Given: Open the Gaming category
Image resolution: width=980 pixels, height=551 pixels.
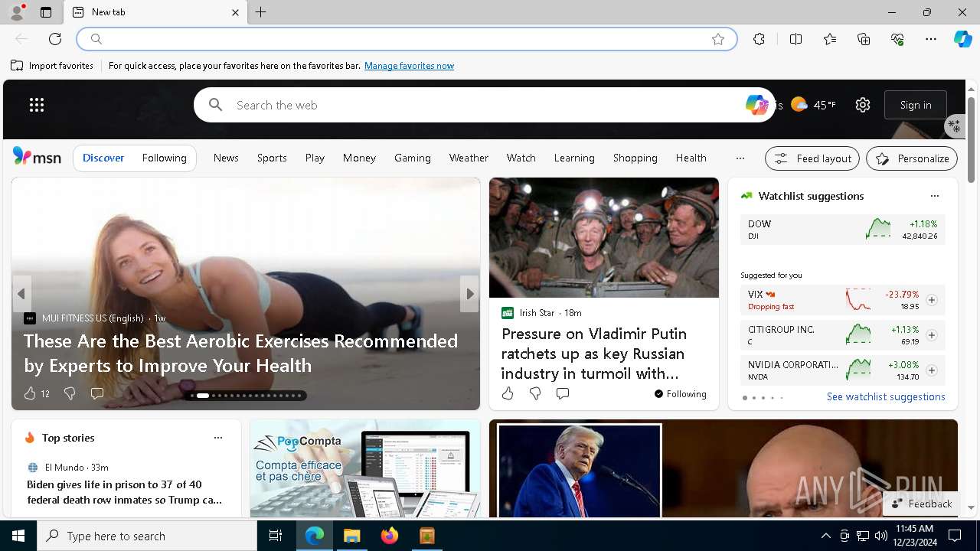Looking at the screenshot, I should pos(413,158).
